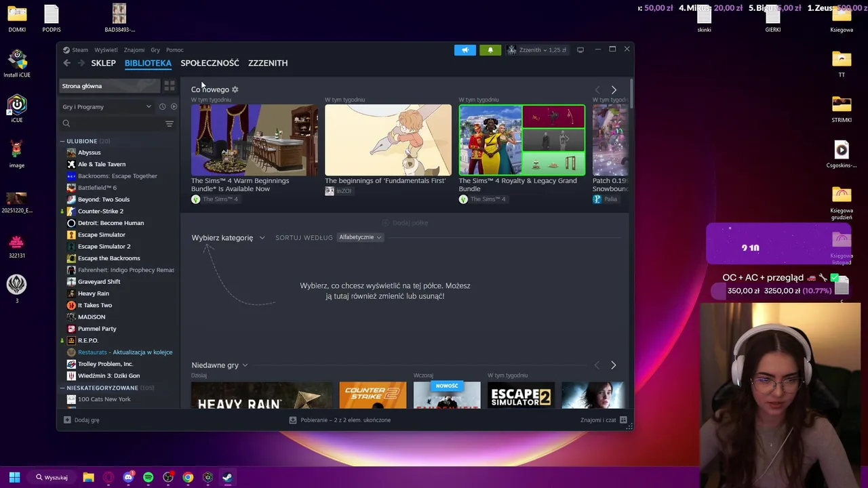Click the Dodaj półkę add shelf link
The image size is (868, 488).
click(x=405, y=223)
